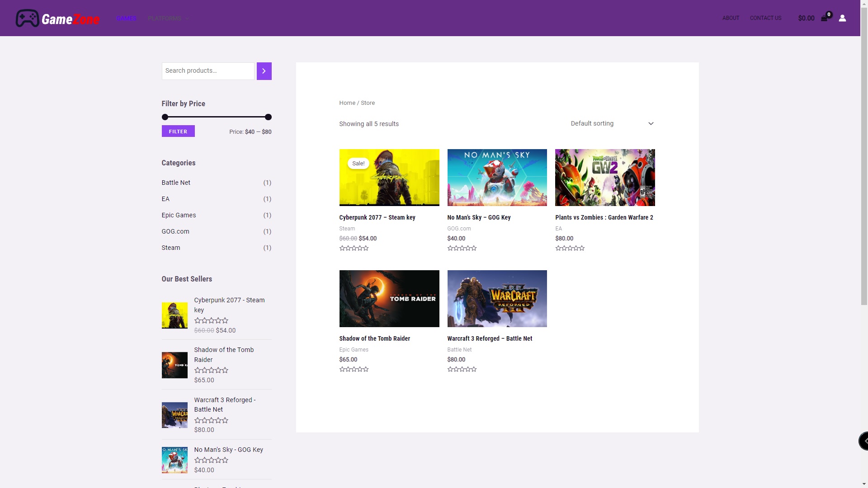Open Warcraft 3 Reforged product image
The image size is (868, 488).
(x=497, y=299)
